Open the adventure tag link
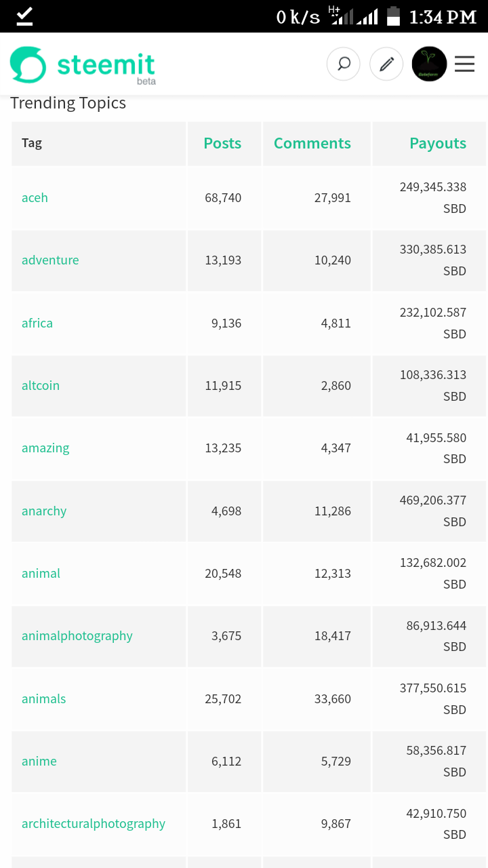 pyautogui.click(x=50, y=260)
